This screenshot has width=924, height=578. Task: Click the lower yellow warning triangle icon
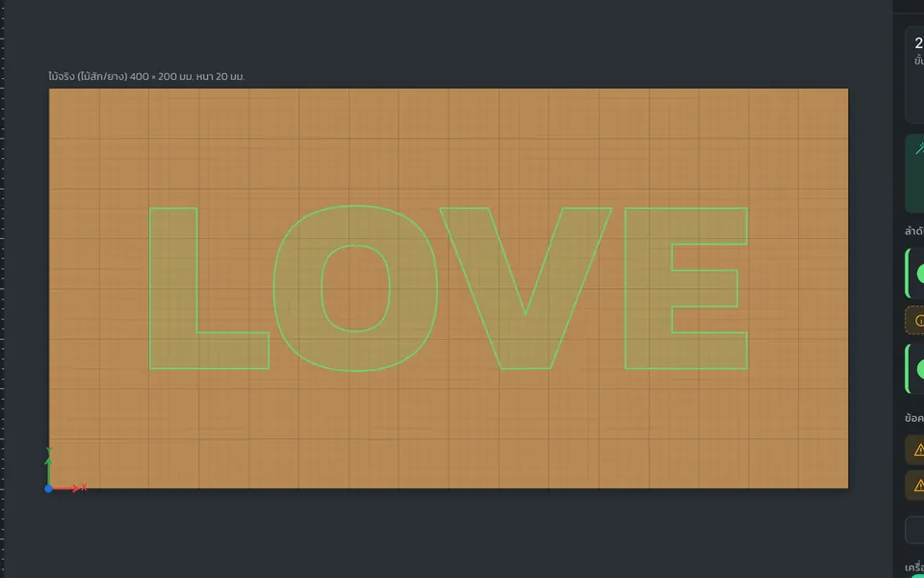pos(919,486)
